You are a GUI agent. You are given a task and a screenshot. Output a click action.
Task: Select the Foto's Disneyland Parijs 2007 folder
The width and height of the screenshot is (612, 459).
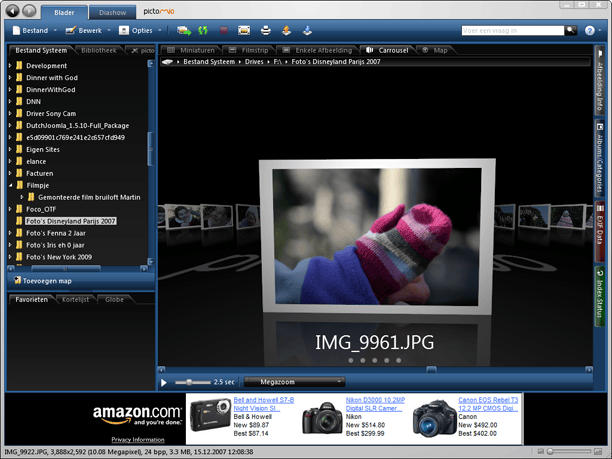[70, 221]
